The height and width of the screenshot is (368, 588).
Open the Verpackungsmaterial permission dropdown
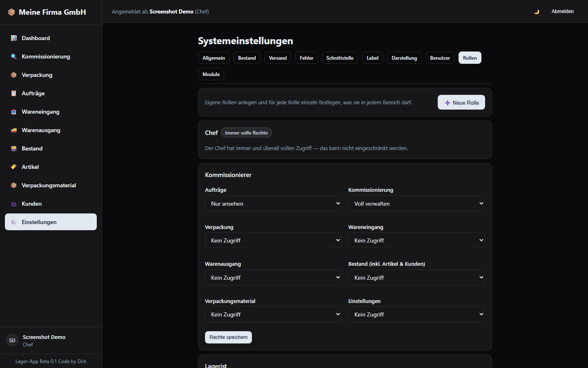(273, 314)
